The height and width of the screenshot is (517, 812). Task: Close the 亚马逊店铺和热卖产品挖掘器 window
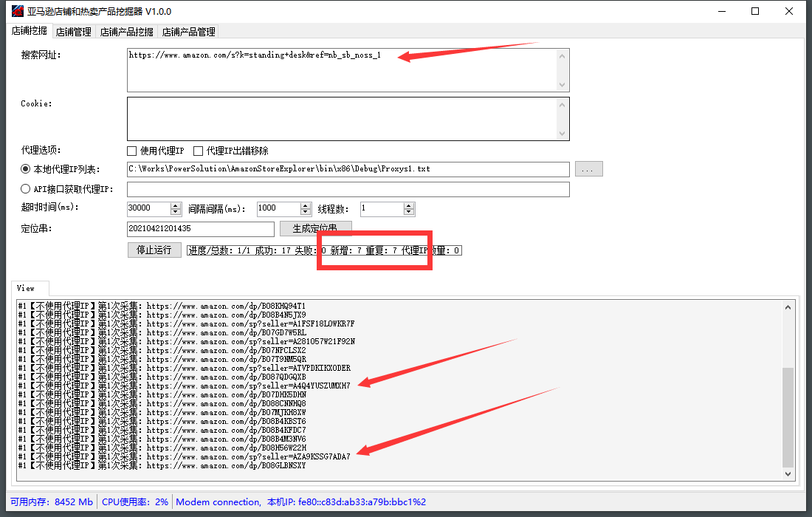tap(788, 11)
